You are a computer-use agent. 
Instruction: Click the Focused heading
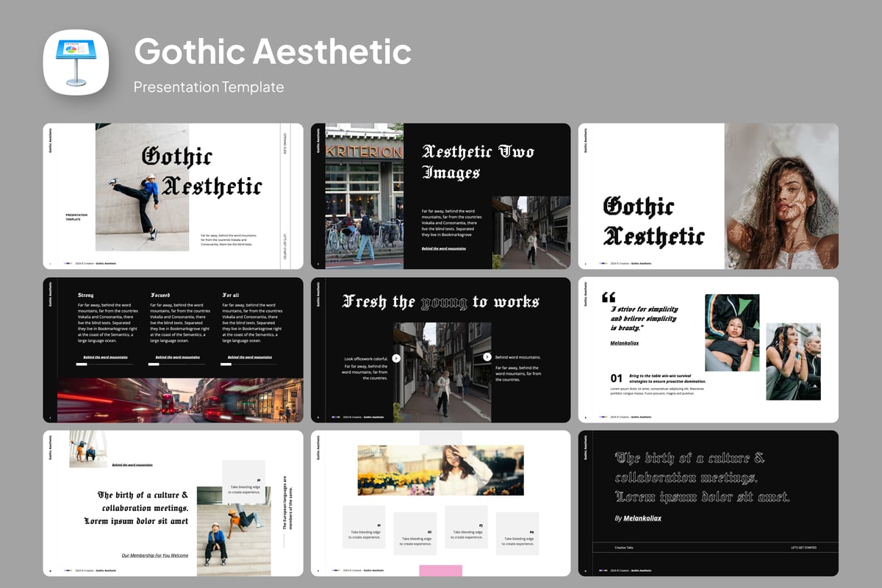(160, 295)
